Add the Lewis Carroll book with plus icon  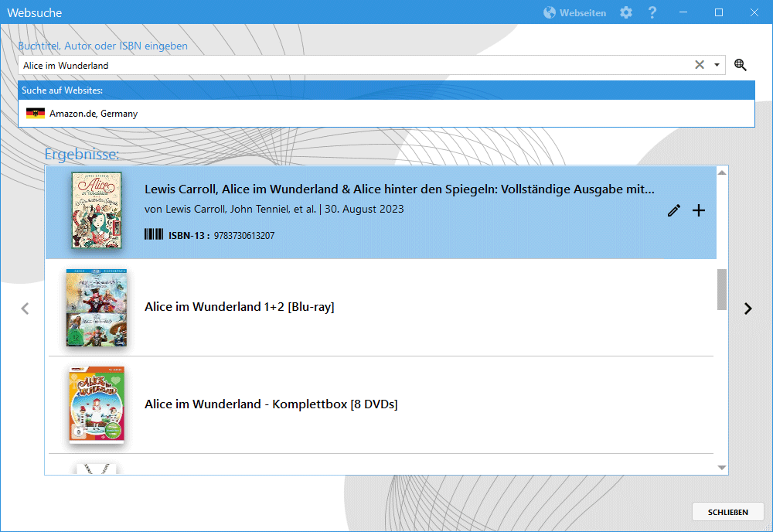tap(699, 210)
